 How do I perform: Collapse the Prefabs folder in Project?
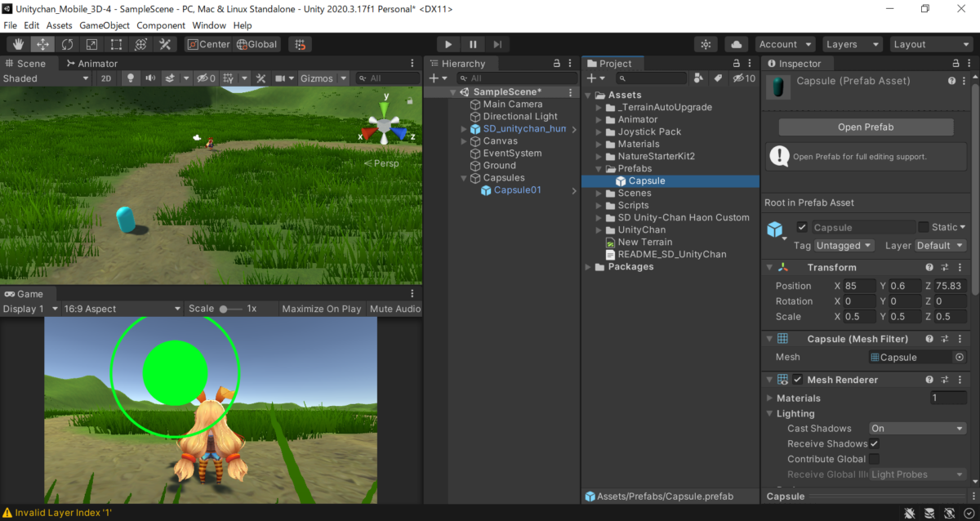[599, 169]
